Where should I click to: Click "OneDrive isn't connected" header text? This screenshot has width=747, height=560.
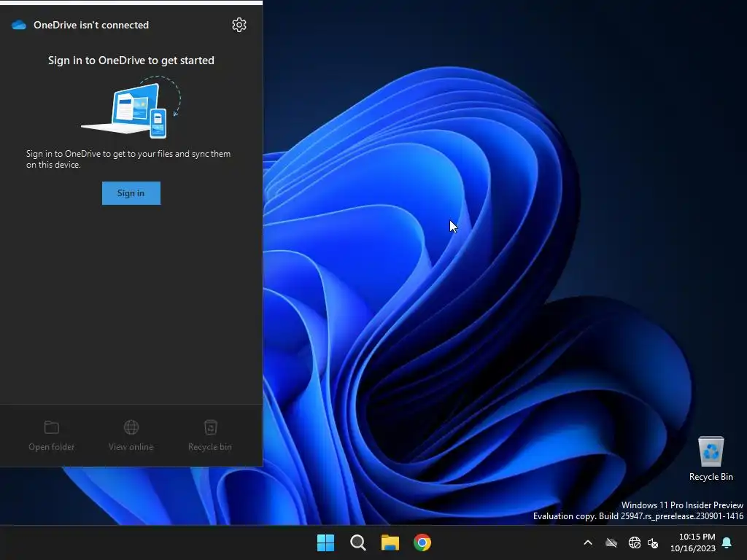(x=91, y=25)
